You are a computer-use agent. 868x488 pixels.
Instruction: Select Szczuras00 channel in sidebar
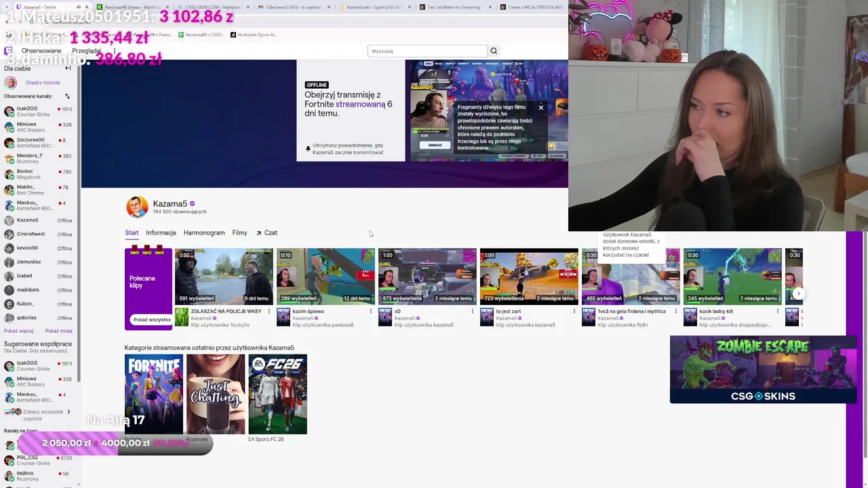coord(37,142)
